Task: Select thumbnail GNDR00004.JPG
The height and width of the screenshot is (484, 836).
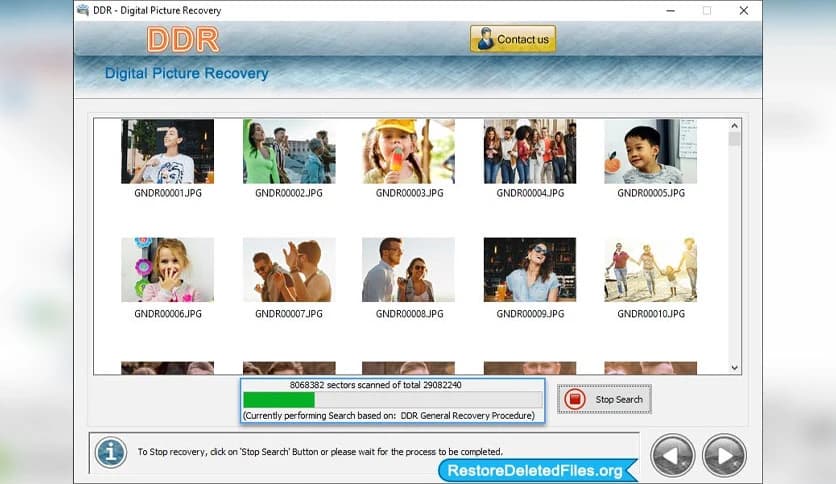Action: tap(530, 151)
